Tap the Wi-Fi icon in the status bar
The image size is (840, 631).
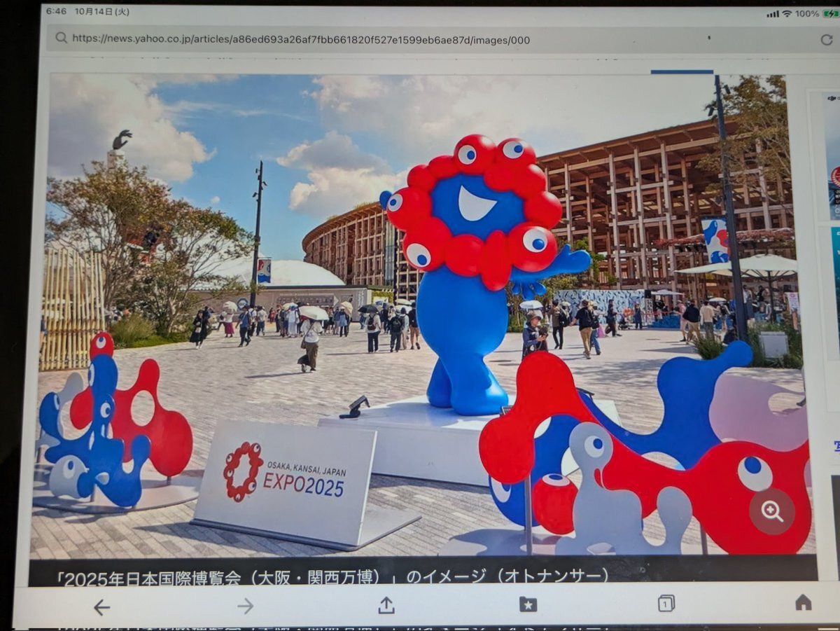coord(786,13)
